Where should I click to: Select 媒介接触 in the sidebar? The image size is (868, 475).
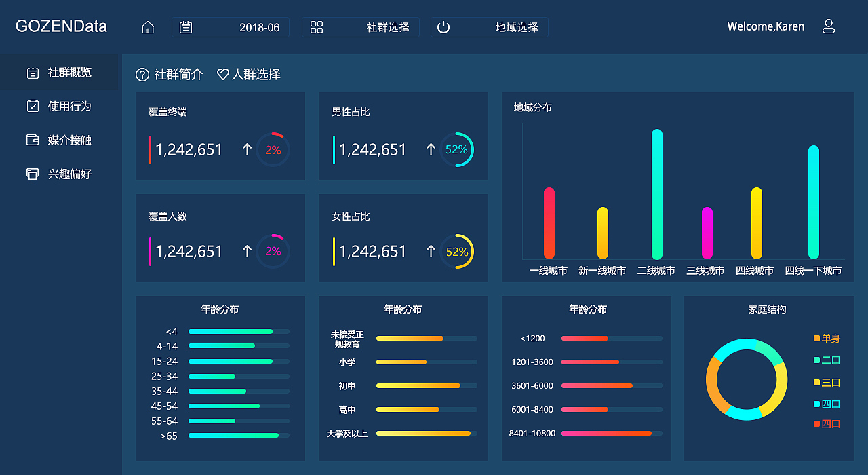[59, 140]
